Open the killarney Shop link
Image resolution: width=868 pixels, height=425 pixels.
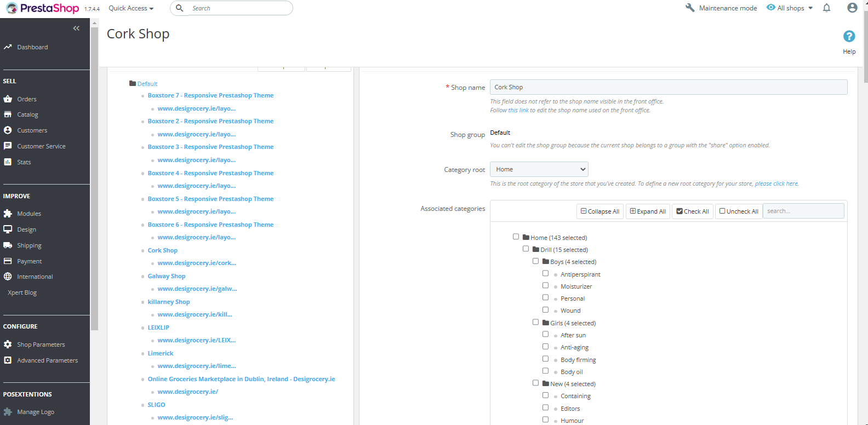click(169, 302)
